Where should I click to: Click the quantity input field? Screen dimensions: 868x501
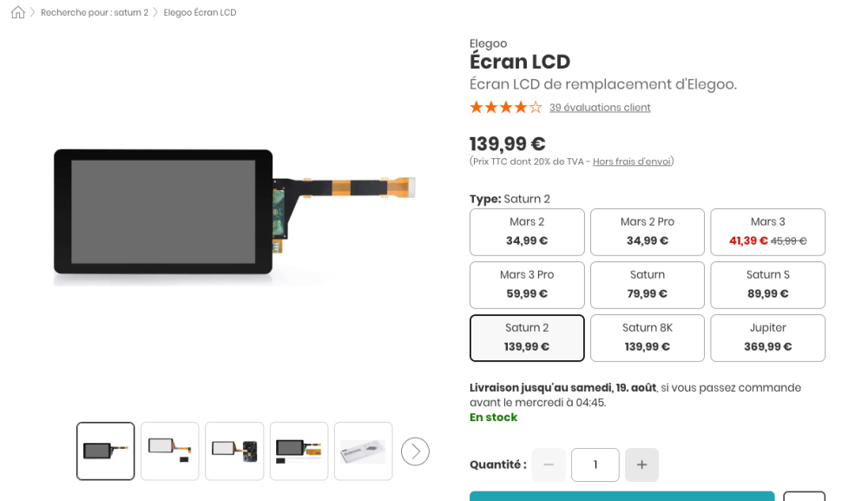595,465
